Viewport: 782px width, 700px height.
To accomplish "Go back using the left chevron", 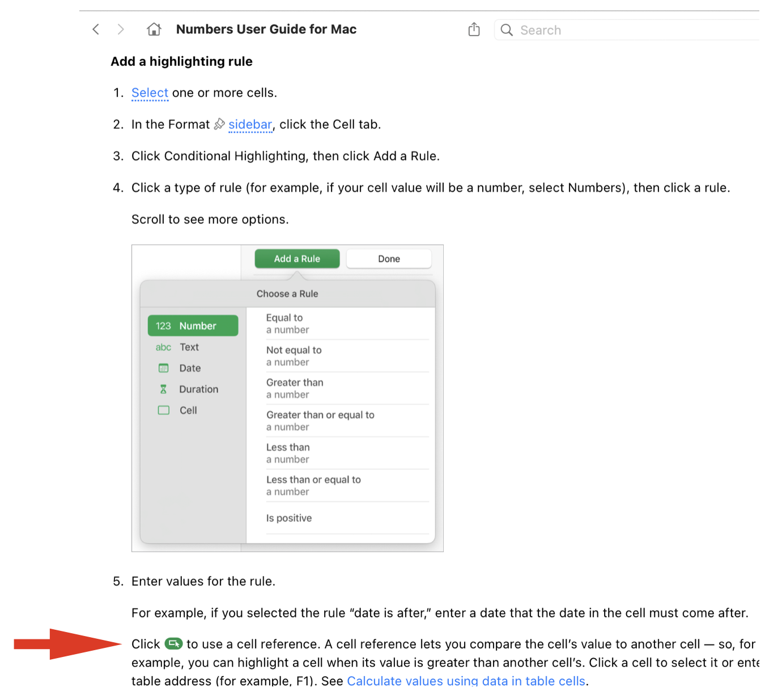I will pos(96,29).
